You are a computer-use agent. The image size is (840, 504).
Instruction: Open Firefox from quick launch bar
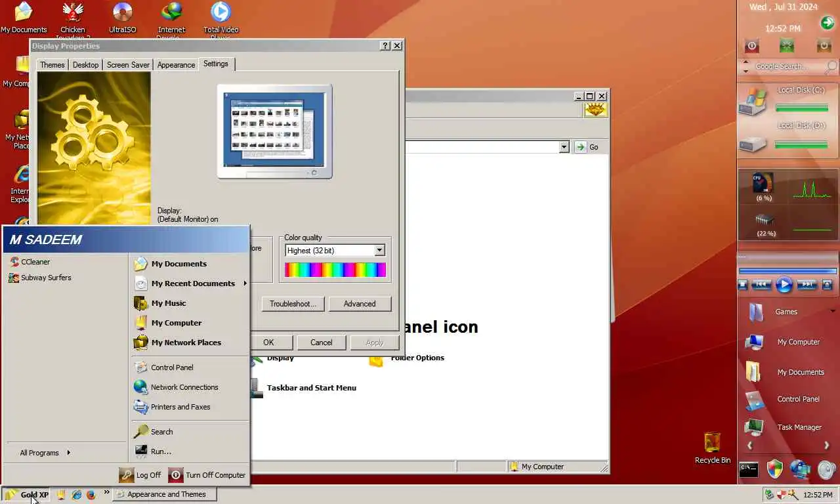[91, 495]
